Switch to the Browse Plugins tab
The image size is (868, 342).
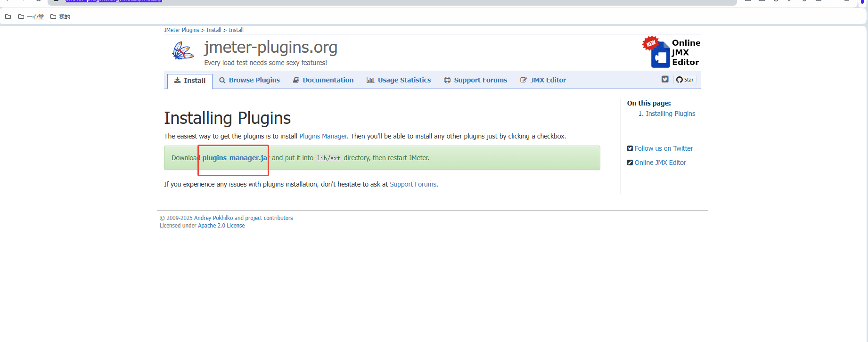[x=249, y=80]
